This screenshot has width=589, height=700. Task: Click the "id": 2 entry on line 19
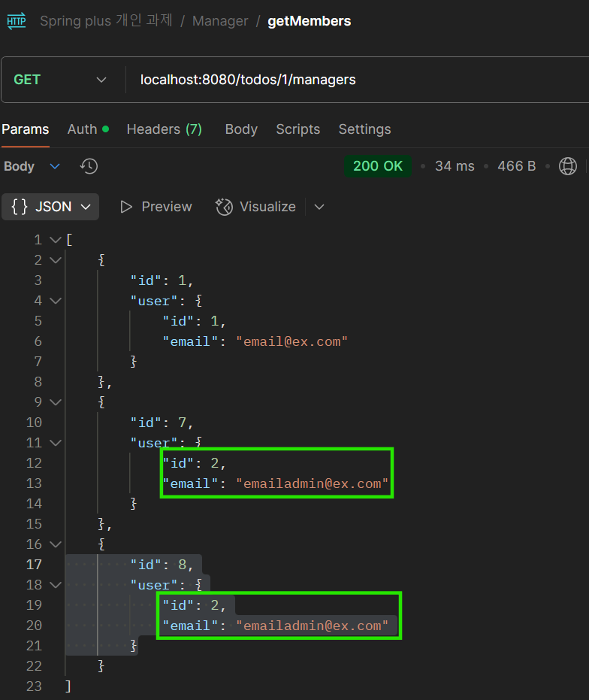[194, 605]
